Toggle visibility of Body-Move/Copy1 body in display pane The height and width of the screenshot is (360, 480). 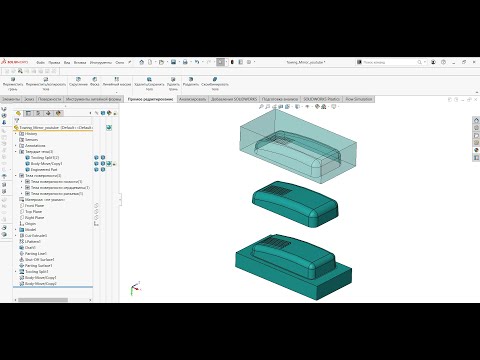[x=96, y=164]
